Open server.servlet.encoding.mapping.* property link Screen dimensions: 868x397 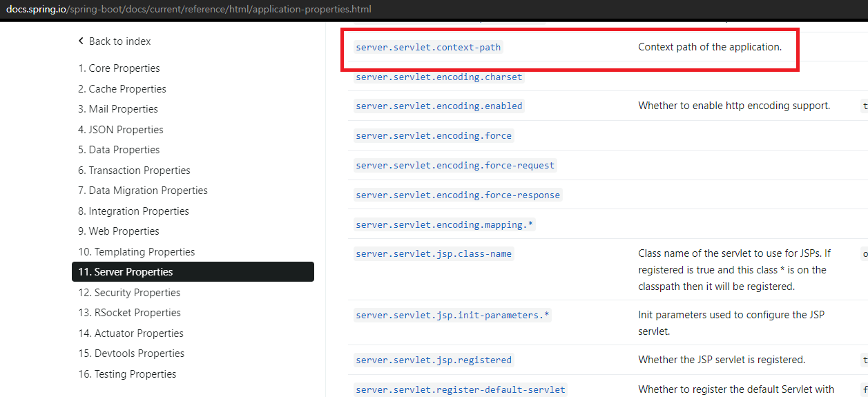click(444, 225)
